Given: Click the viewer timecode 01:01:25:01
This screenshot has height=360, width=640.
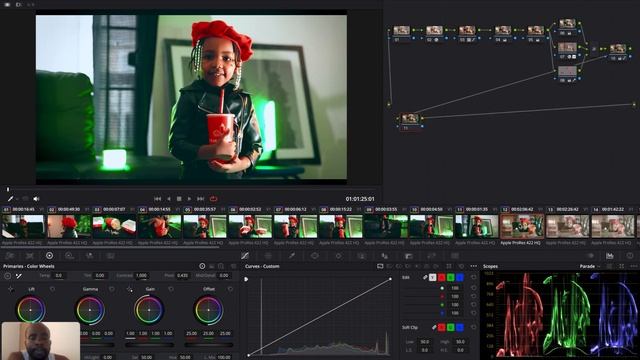Looking at the screenshot, I should tap(360, 199).
